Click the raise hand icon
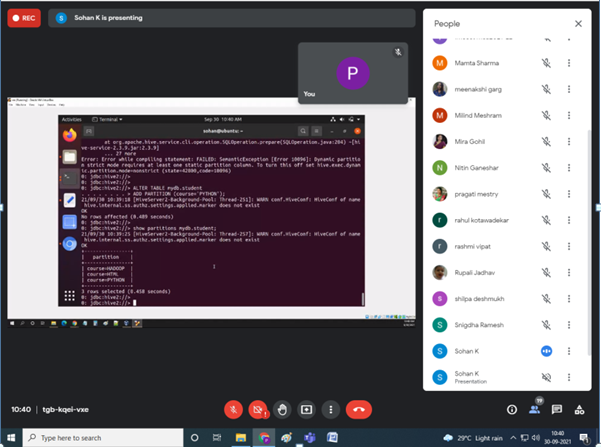This screenshot has width=601, height=447. pyautogui.click(x=282, y=409)
